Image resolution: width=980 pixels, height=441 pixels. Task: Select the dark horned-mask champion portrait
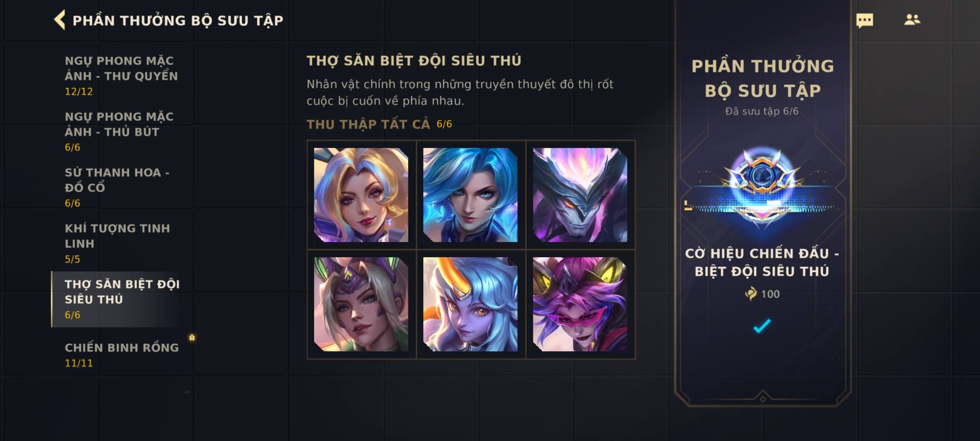point(580,195)
